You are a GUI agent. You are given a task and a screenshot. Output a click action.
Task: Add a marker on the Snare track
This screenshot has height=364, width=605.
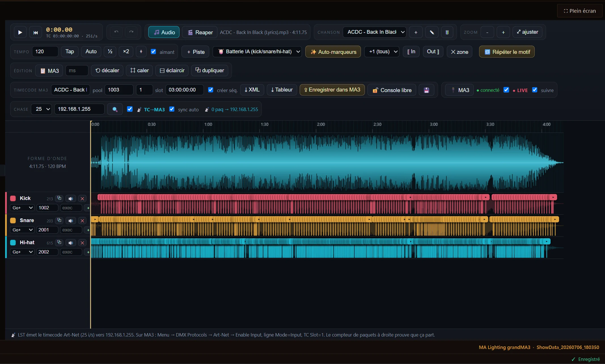(x=88, y=230)
